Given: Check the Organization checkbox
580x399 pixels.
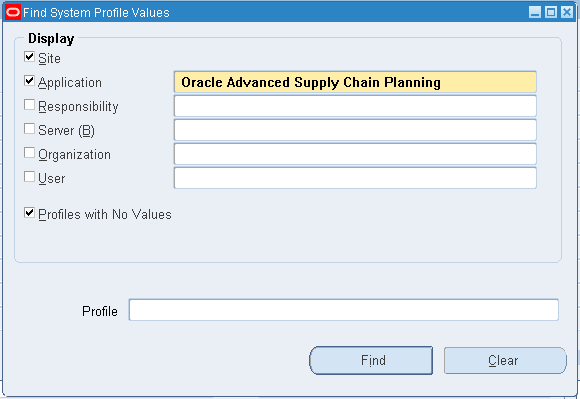Looking at the screenshot, I should [30, 153].
